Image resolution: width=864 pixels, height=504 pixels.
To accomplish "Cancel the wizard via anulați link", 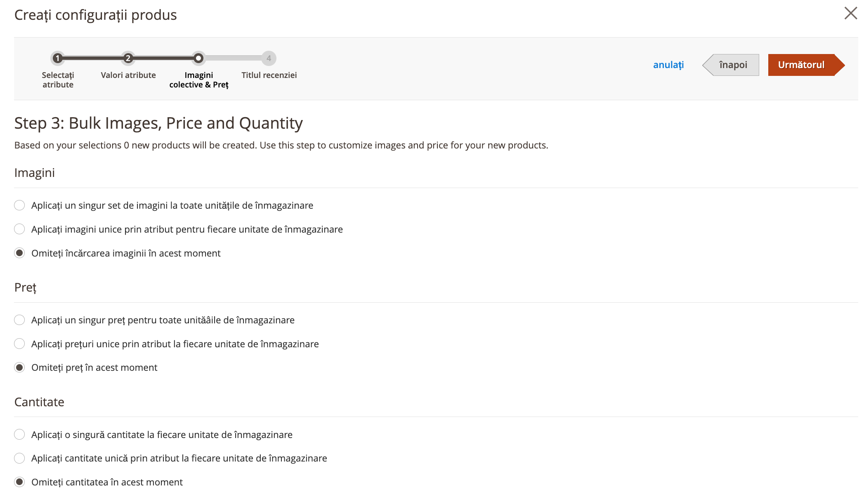I will pos(668,65).
